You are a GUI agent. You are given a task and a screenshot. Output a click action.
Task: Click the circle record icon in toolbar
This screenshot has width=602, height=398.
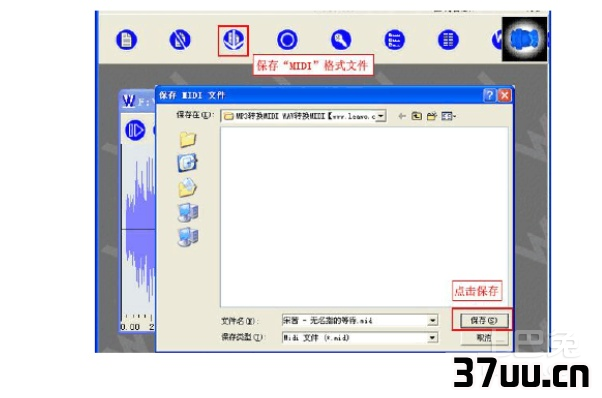coord(287,40)
